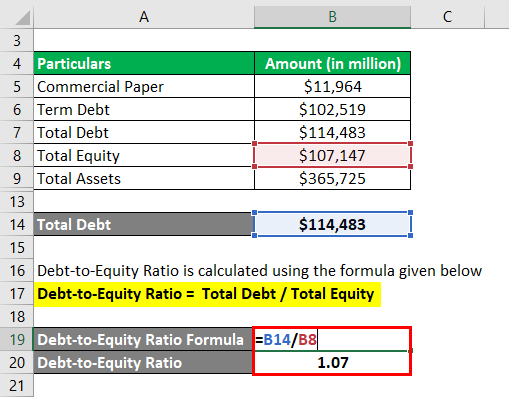Select row 8 header
Screen dimensions: 509x397
(x=17, y=156)
